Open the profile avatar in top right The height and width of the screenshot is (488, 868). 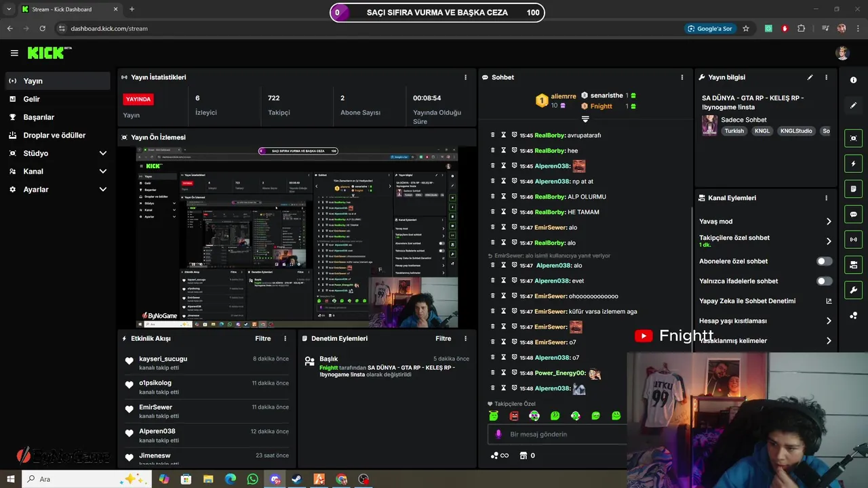coord(842,53)
